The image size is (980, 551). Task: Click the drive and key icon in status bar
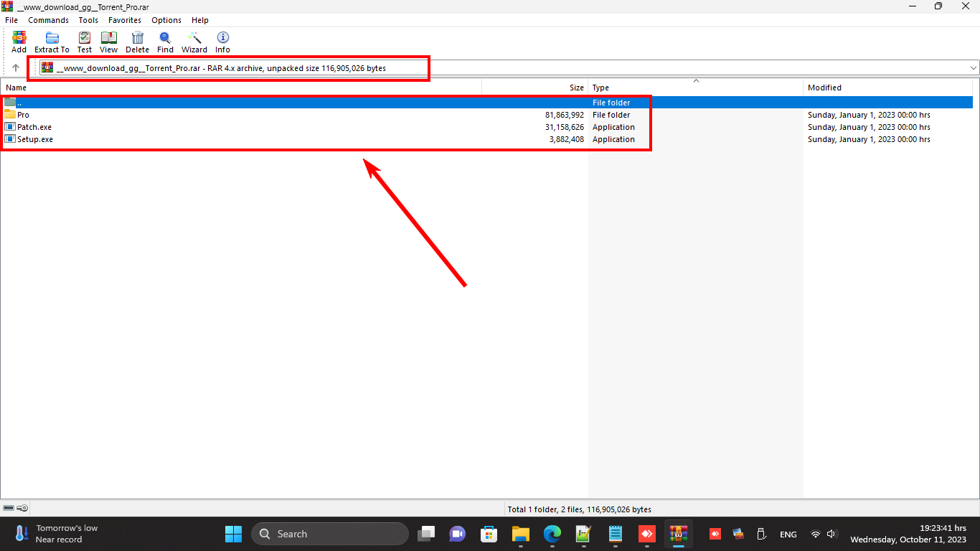pos(15,509)
